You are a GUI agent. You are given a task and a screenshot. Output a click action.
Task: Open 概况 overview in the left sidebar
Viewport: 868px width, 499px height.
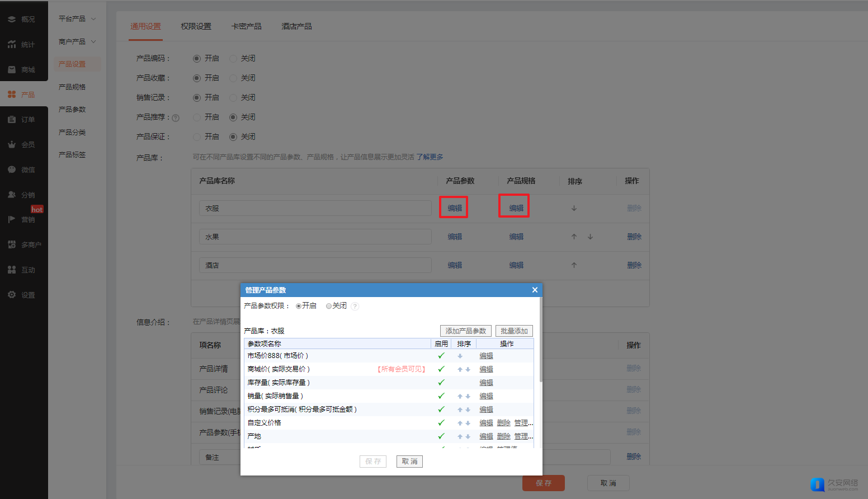tap(23, 19)
